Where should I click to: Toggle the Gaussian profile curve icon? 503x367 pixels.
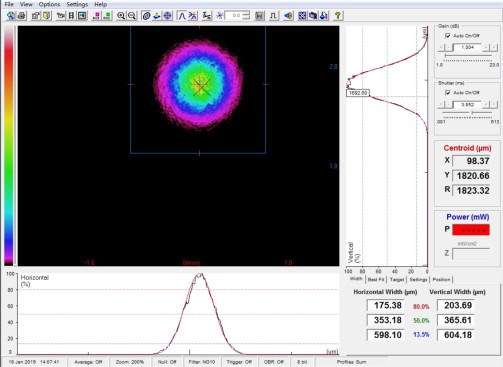[182, 15]
